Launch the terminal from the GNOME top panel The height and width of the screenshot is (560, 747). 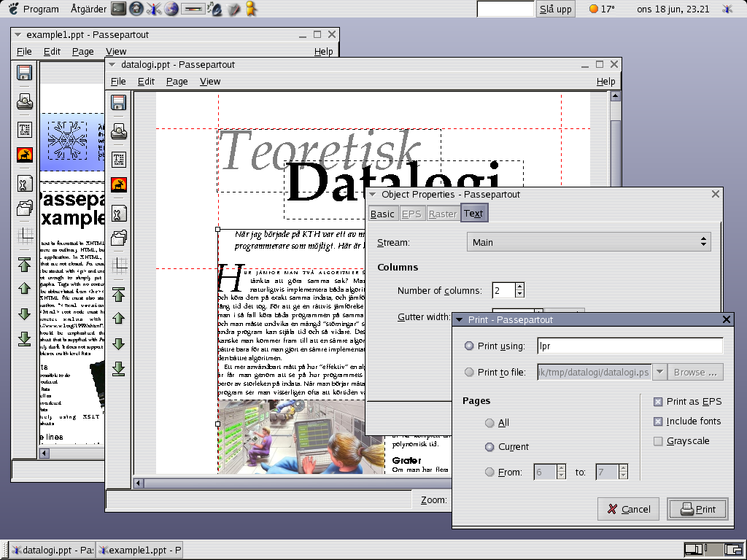(119, 9)
